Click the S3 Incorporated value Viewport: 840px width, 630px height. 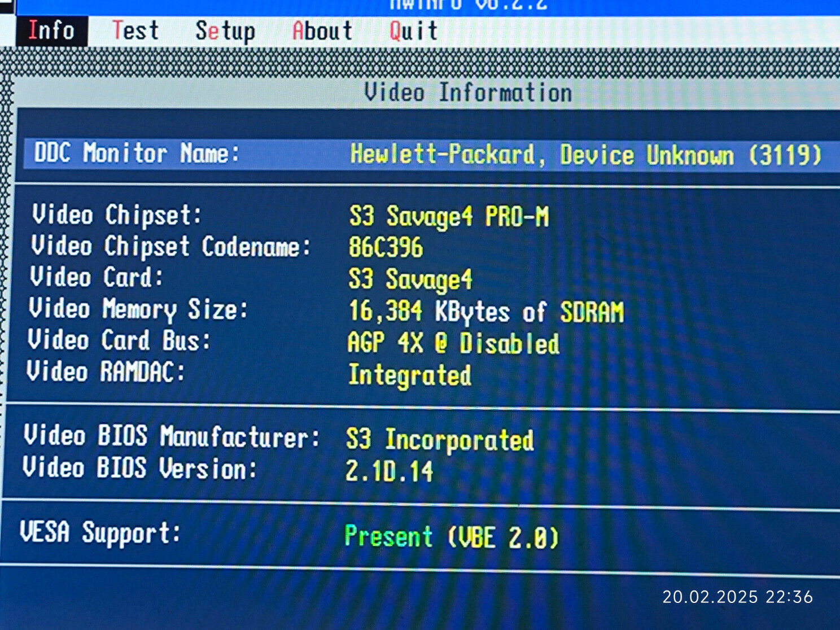440,440
